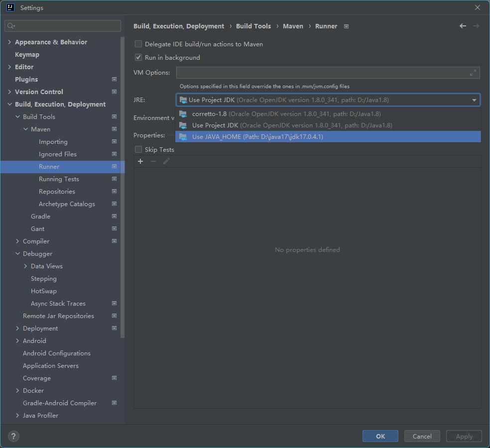The height and width of the screenshot is (448, 490).
Task: Collapse Build, Execution, Deployment section
Action: (9, 105)
